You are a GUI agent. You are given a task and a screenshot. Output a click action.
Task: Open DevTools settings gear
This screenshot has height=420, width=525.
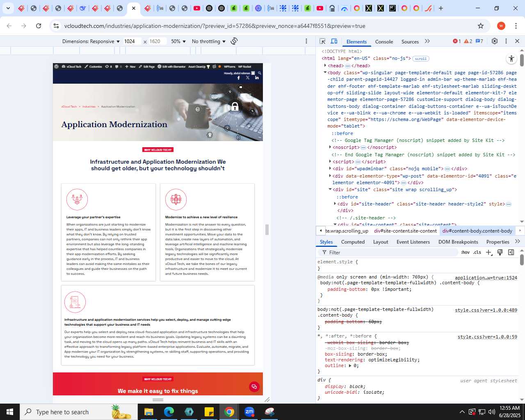tap(495, 41)
